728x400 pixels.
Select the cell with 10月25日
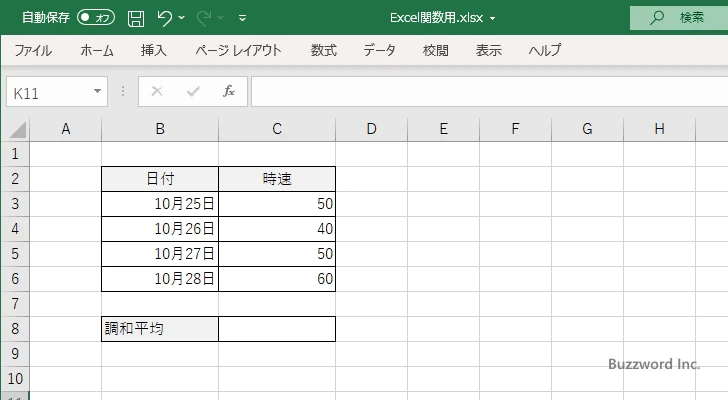(x=160, y=204)
